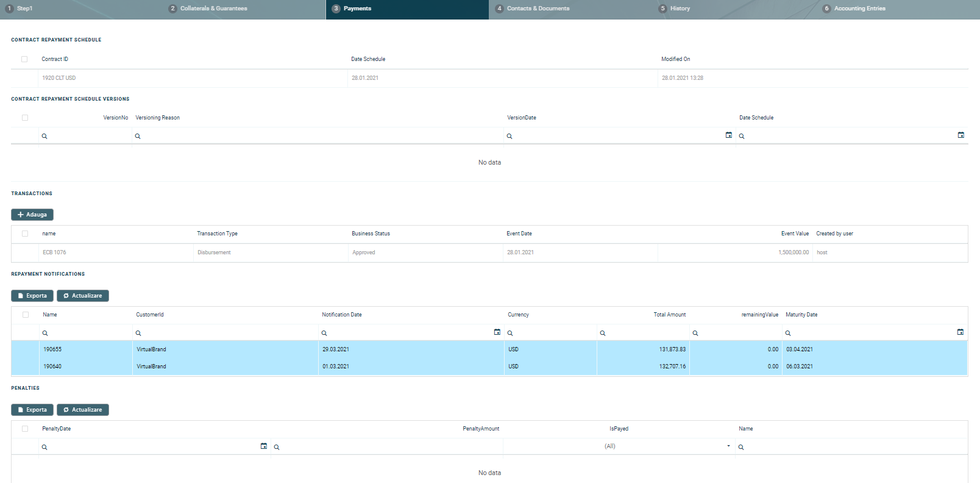Open calendar picker for VersionDate filter
The width and height of the screenshot is (980, 483).
[728, 135]
